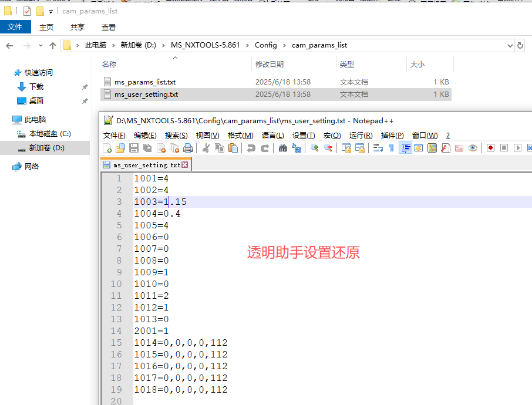Click the Paste clipboard icon

coord(233,148)
